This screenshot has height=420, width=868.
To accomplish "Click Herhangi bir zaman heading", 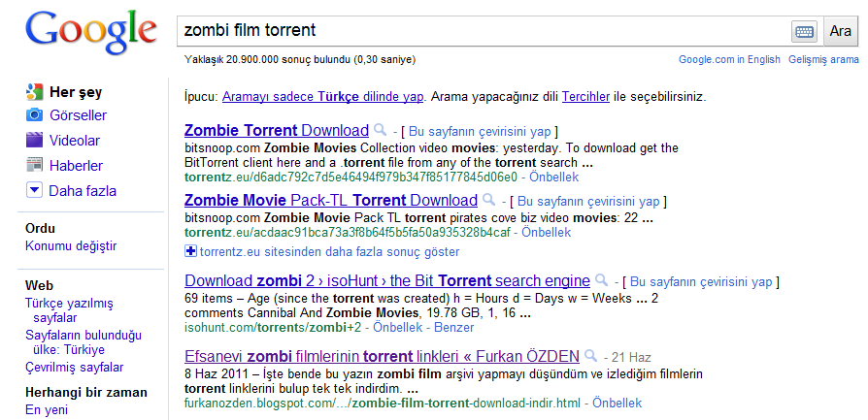I will click(86, 392).
